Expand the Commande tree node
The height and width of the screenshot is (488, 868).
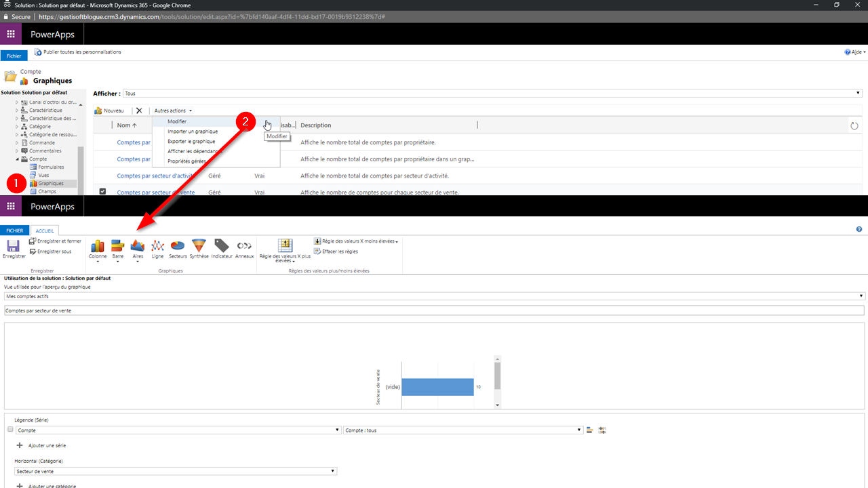18,143
